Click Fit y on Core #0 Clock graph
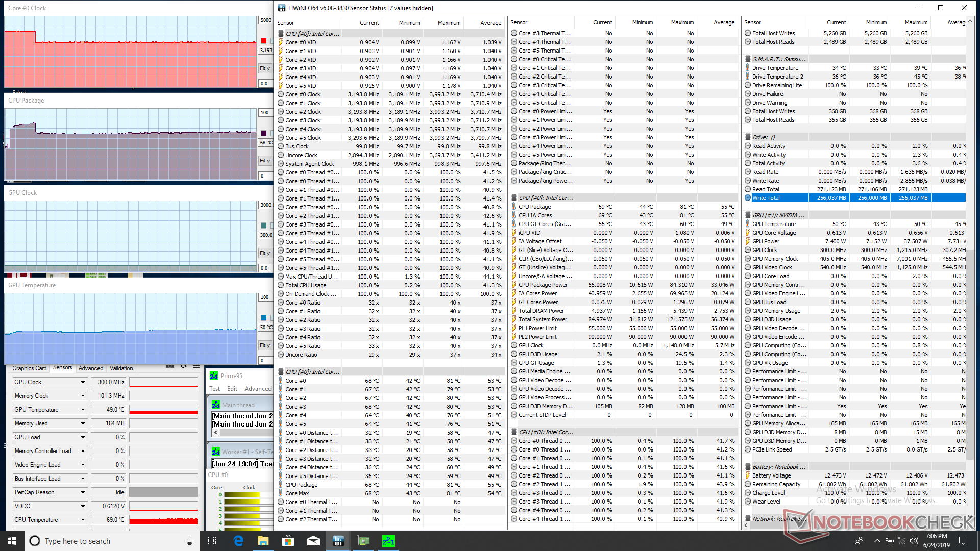The width and height of the screenshot is (980, 551). pos(265,68)
